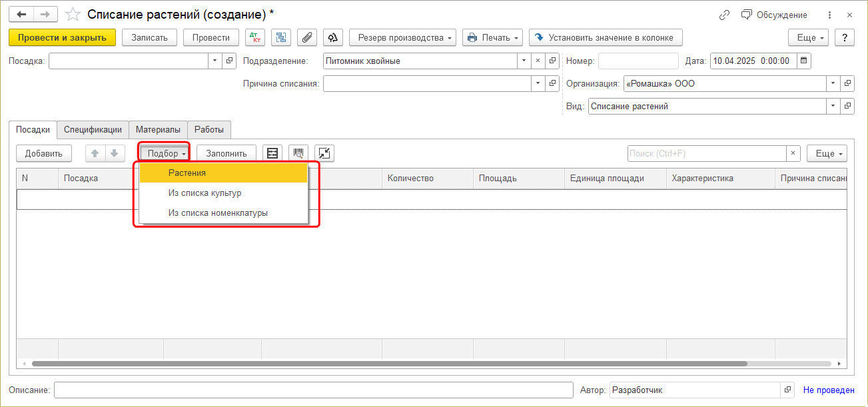Click the barcode scan icon
Viewport: 868px width, 407px height.
(x=298, y=153)
